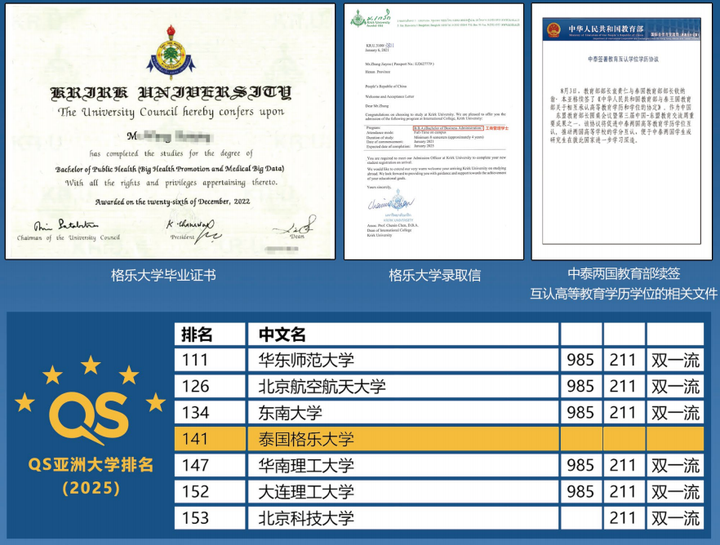Click the 中华人民共和国教育部 header banner
The width and height of the screenshot is (720, 545).
pos(622,30)
